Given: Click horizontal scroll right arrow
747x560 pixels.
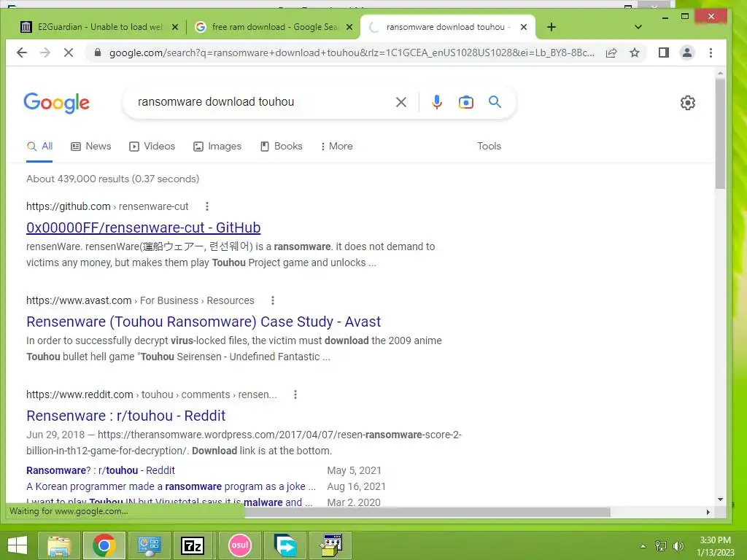Looking at the screenshot, I should (708, 512).
